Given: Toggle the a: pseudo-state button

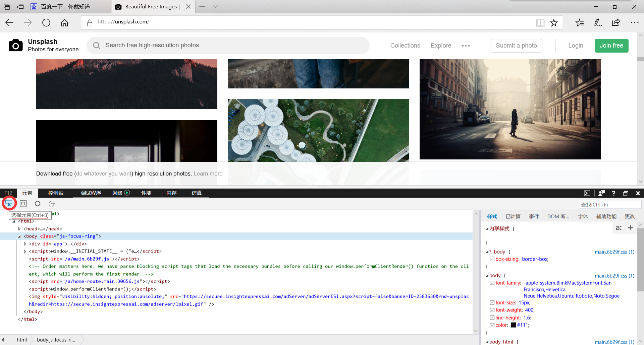Looking at the screenshot, I should coord(619,228).
